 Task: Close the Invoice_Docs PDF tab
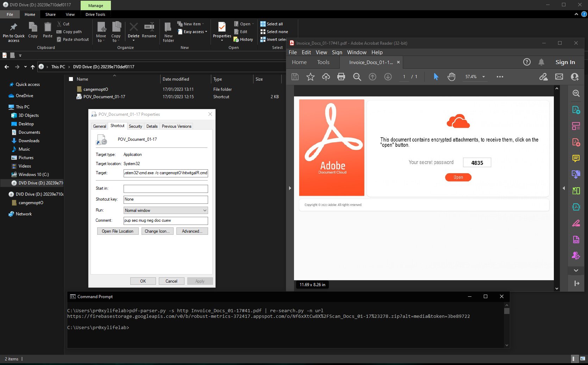pos(398,62)
